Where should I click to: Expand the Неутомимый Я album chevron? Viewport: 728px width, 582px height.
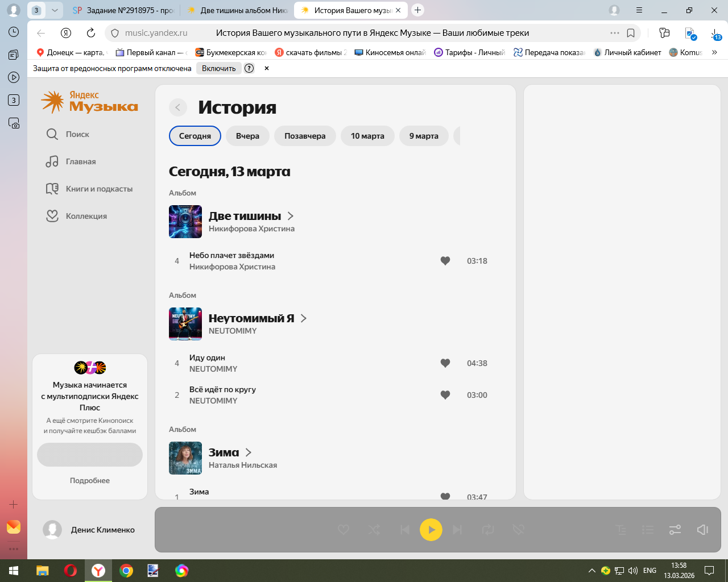(x=304, y=318)
